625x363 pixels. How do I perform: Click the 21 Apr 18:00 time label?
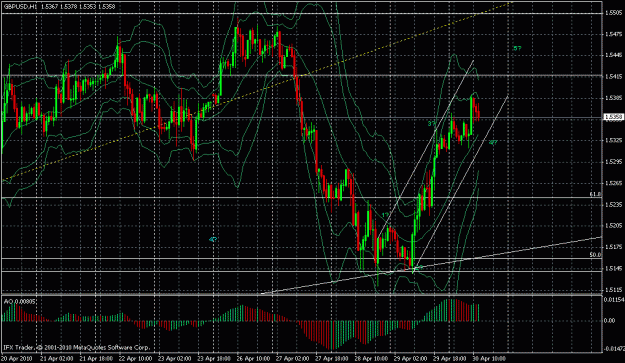pyautogui.click(x=96, y=358)
